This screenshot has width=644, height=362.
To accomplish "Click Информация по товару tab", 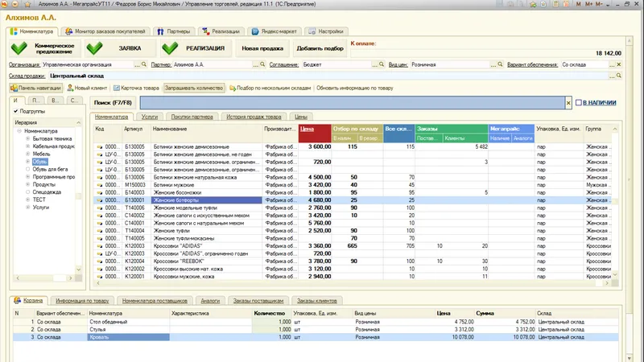I will coord(82,301).
